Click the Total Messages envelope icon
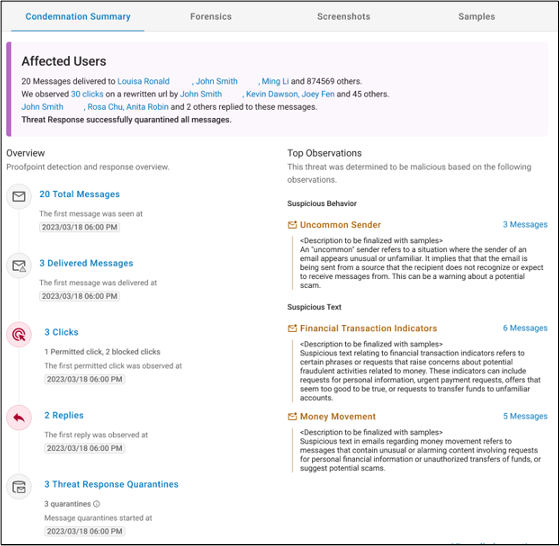Viewport: 560px width, 546px height. pos(19,196)
